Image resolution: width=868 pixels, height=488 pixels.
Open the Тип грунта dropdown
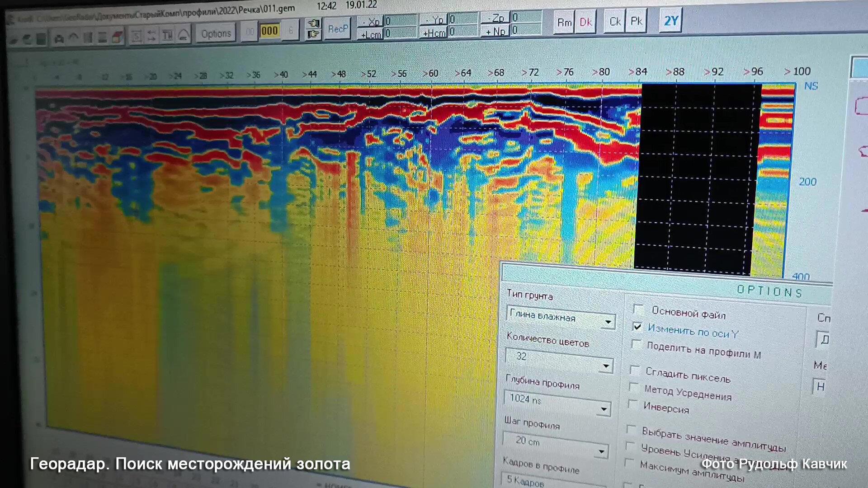(x=608, y=322)
